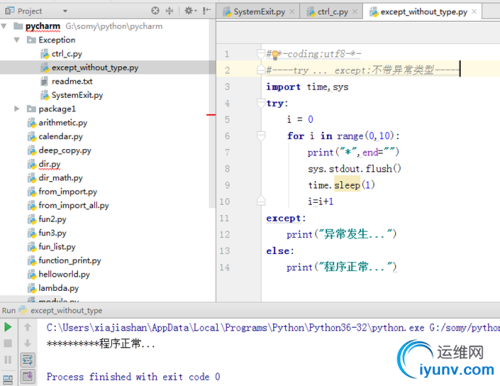Toggle scroll to end in Run console
This screenshot has width=500, height=386.
[28, 376]
